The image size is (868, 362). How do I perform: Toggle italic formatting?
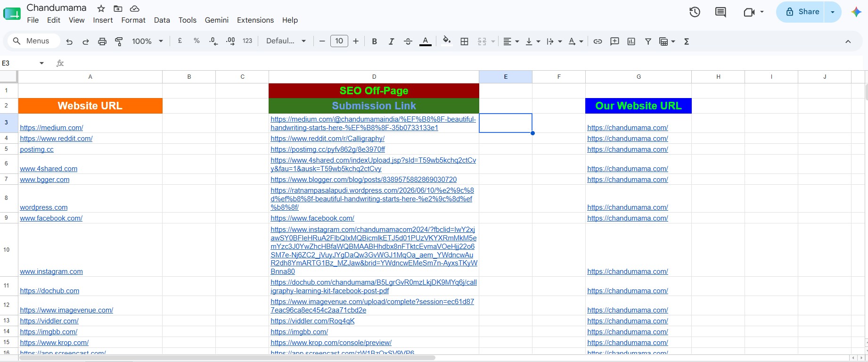[x=391, y=41]
